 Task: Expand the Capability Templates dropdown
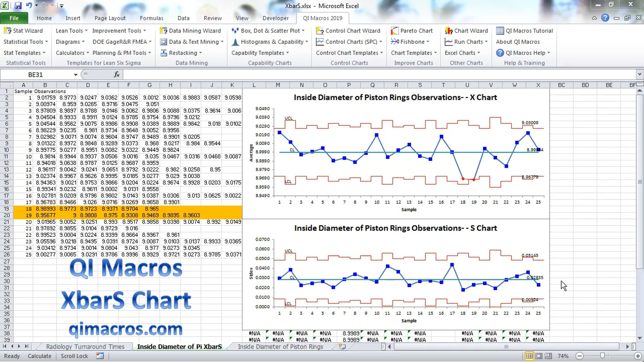260,53
